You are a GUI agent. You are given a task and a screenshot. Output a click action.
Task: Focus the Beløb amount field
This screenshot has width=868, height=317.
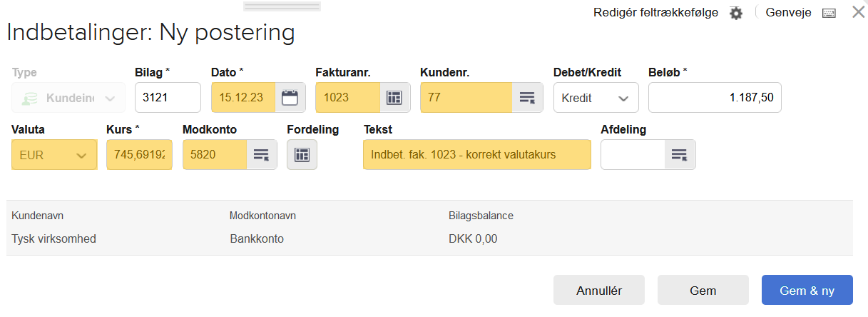(714, 98)
